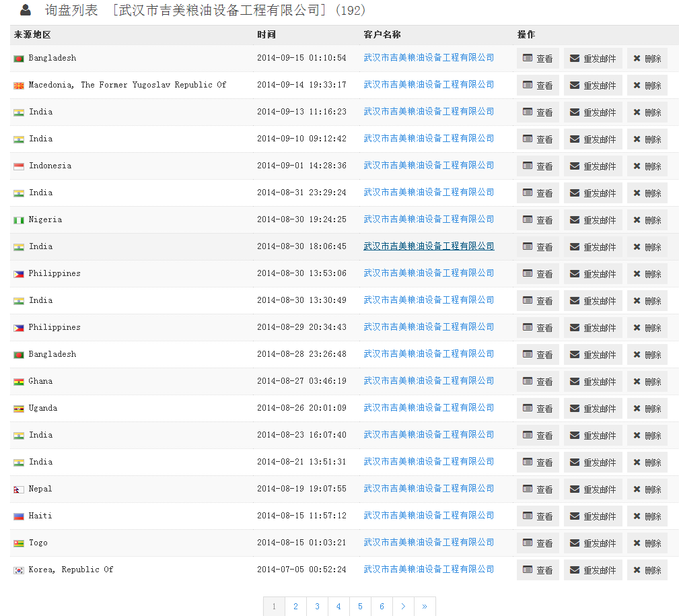Screen dimensions: 679x616
Task: Delete the Indonesia inquiry row
Action: click(647, 166)
